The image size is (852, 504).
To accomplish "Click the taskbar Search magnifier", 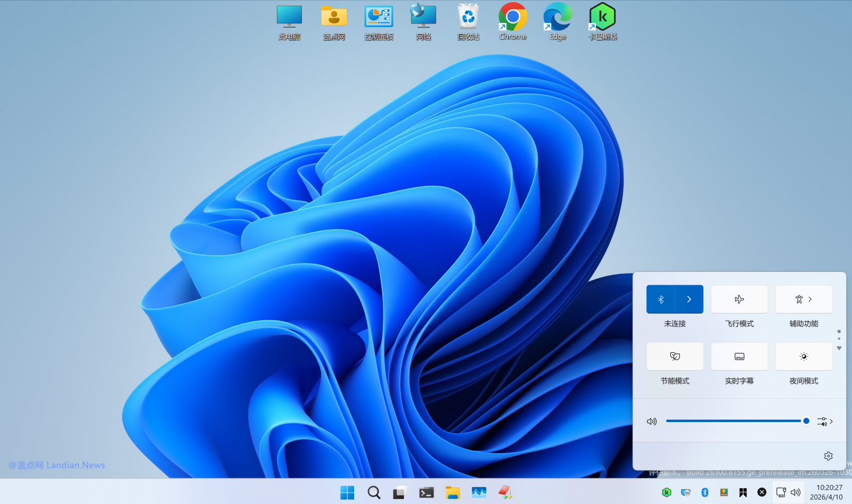I will click(374, 493).
